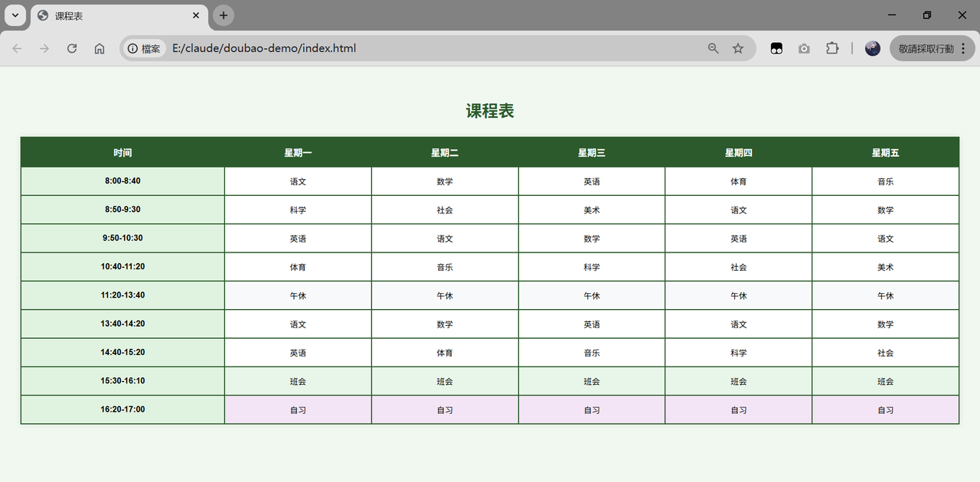Screen dimensions: 980x482
Task: Click the 星期一 column header
Action: [298, 153]
